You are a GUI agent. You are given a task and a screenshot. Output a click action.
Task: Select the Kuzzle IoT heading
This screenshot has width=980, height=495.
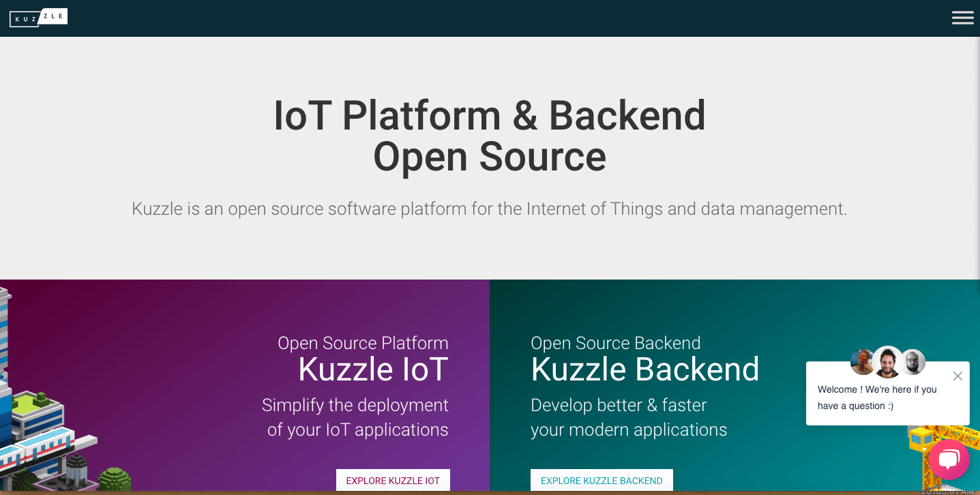[x=373, y=370]
